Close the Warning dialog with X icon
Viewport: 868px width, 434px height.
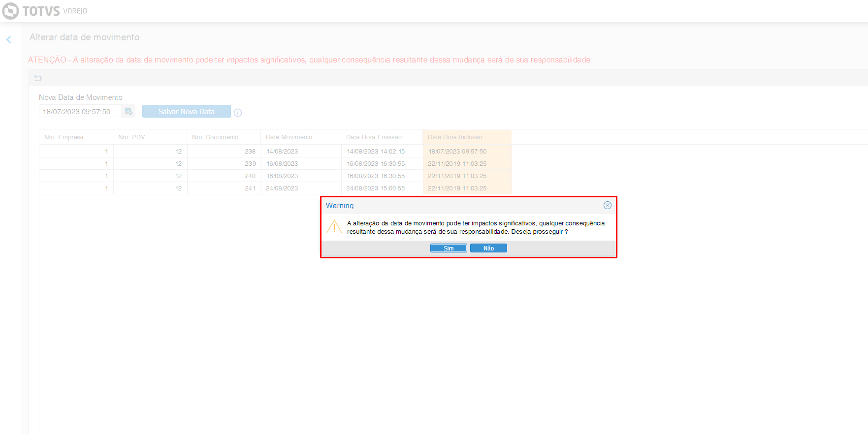tap(608, 205)
